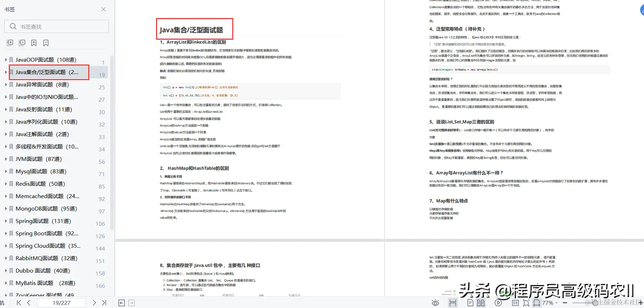Toggle eye protection mode icon
This screenshot has height=308, width=644.
point(435,303)
